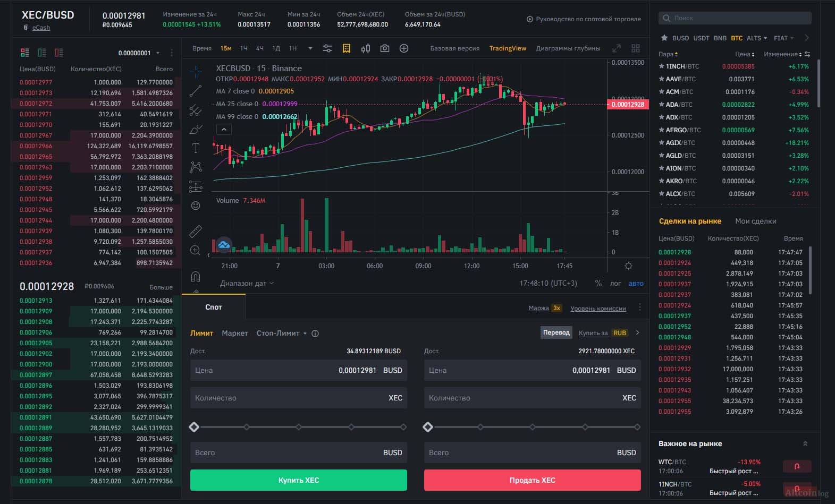Pick the brush drawing tool
Viewport: 835px width, 504px height.
[x=196, y=129]
